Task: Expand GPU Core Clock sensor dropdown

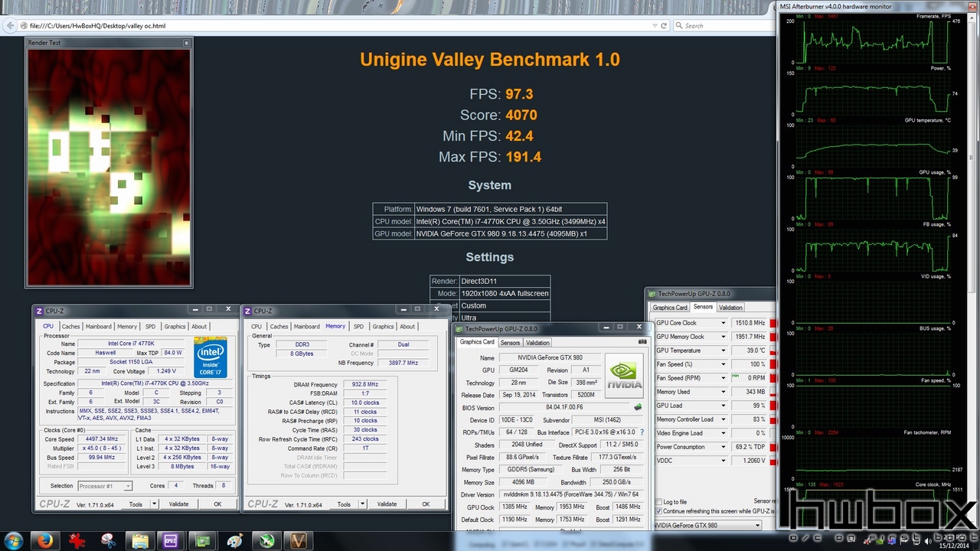Action: (723, 323)
